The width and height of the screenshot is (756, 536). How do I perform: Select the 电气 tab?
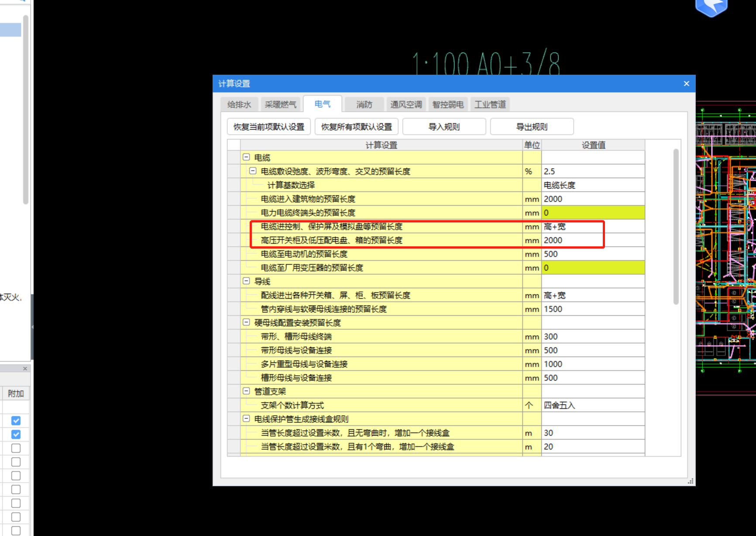[x=322, y=104]
